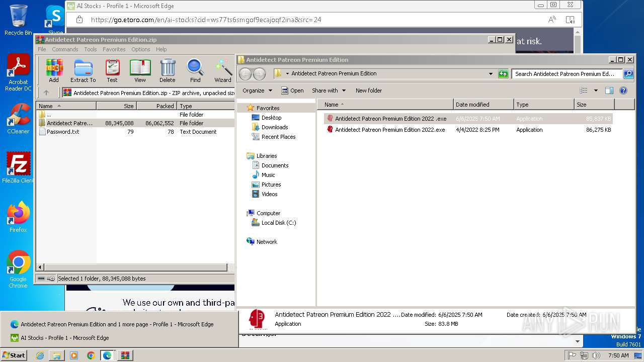This screenshot has width=644, height=362.
Task: Select Downloads in Favorites
Action: coord(275,127)
